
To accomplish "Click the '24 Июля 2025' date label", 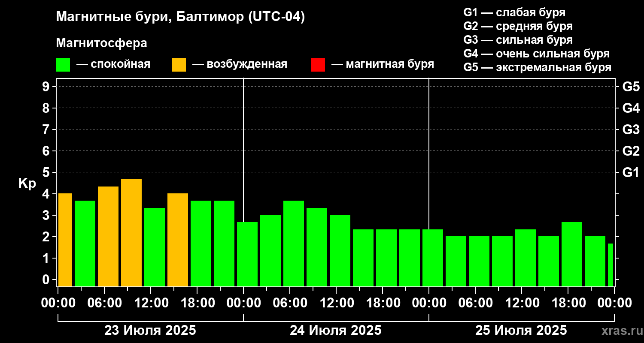I will pos(336,331).
